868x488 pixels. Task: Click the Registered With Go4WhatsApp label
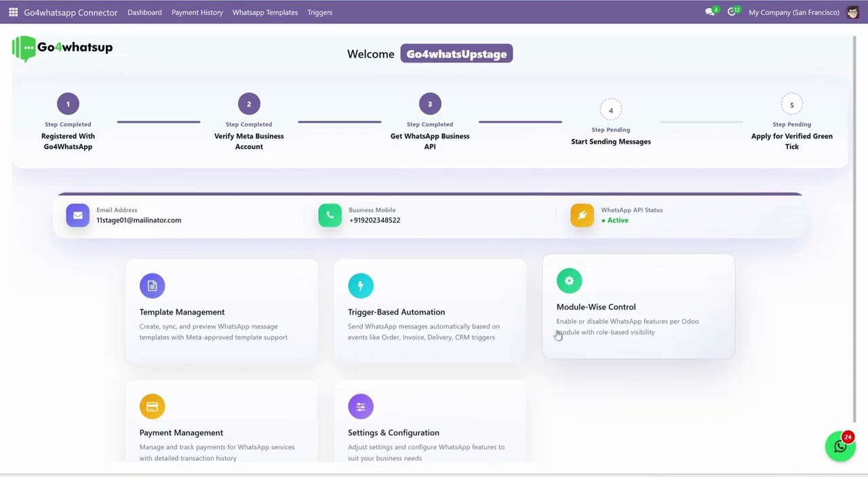(x=68, y=142)
